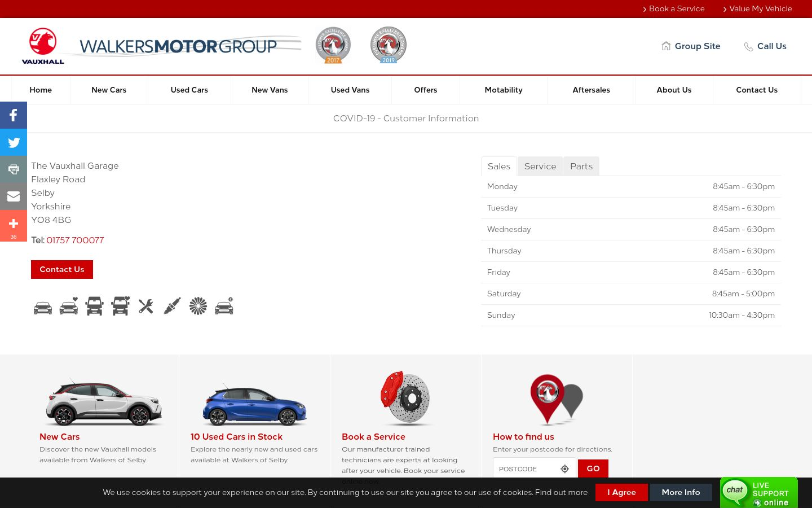Open more sharing options plus icon
Image resolution: width=812 pixels, height=508 pixels.
[x=14, y=226]
